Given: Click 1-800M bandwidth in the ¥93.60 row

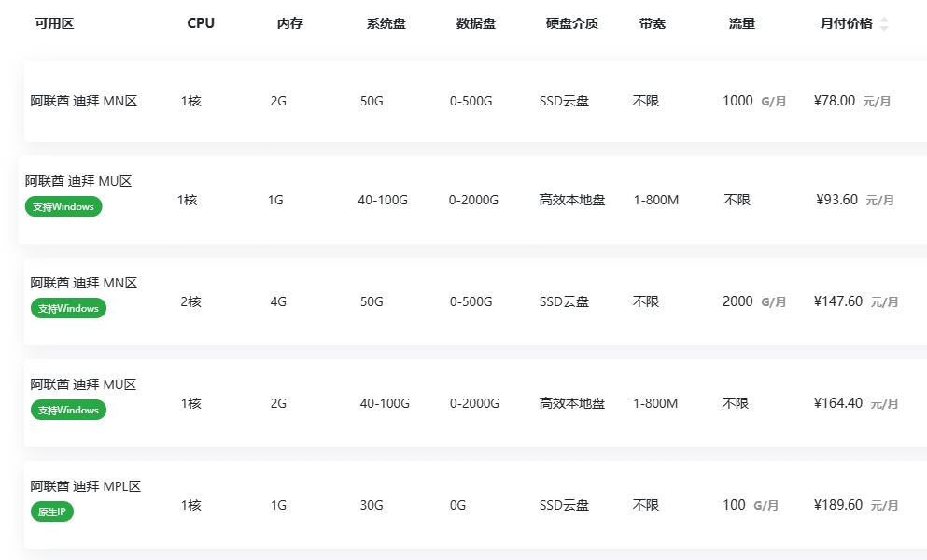Looking at the screenshot, I should pyautogui.click(x=655, y=200).
